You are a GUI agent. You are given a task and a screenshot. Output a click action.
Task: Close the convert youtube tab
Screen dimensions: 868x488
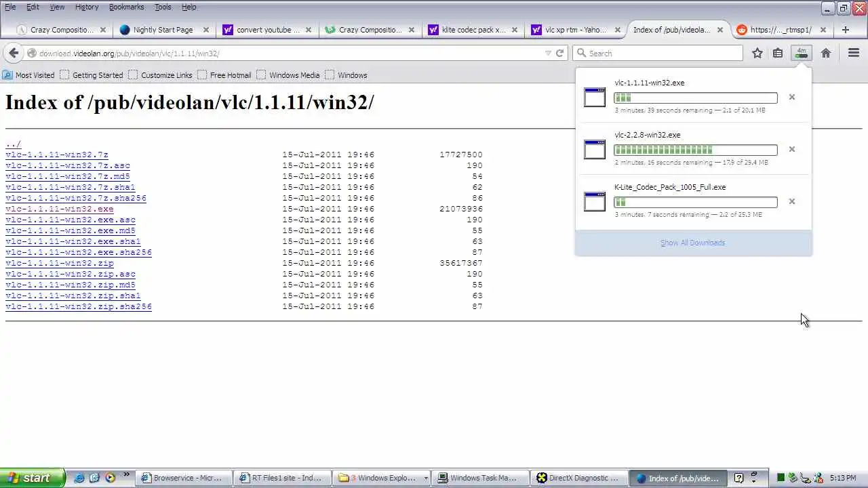(309, 30)
